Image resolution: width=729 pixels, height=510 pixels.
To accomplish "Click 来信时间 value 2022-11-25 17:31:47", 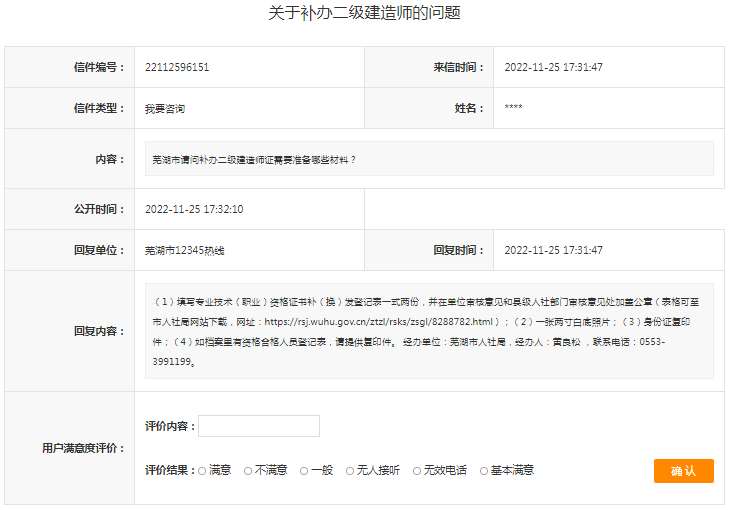I will tap(553, 67).
